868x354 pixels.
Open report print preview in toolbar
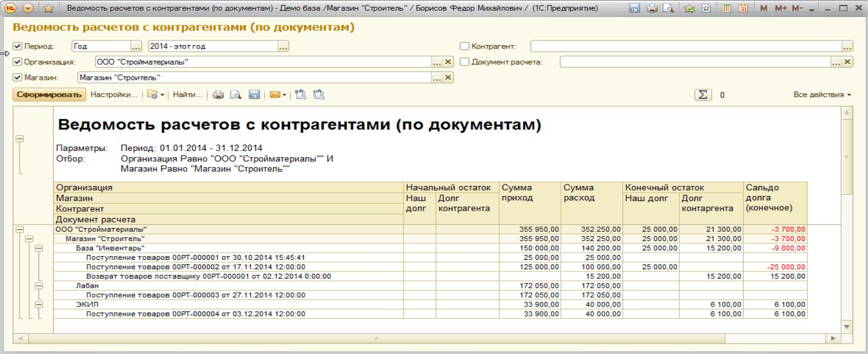pos(236,95)
